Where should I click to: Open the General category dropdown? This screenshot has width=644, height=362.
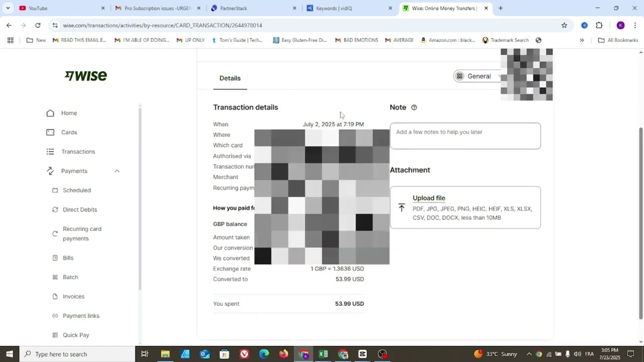[478, 76]
